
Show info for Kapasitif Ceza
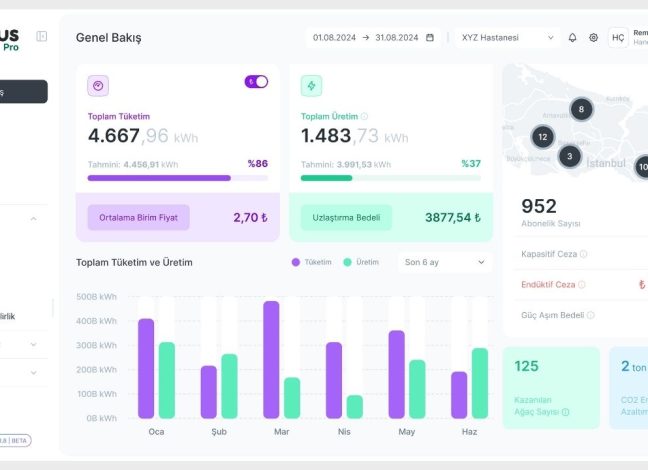coord(584,254)
